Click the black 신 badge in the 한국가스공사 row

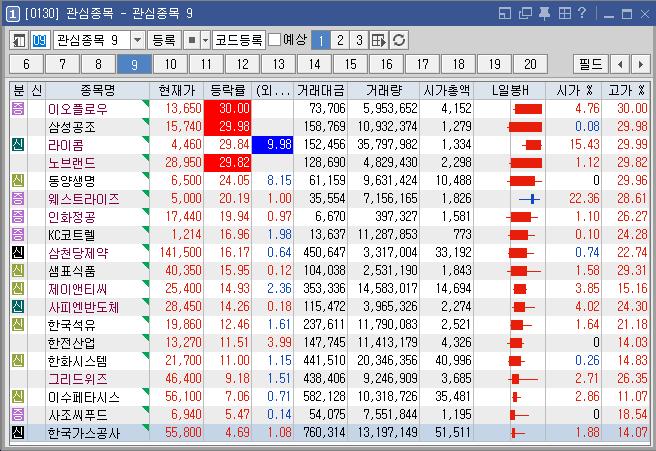18,433
